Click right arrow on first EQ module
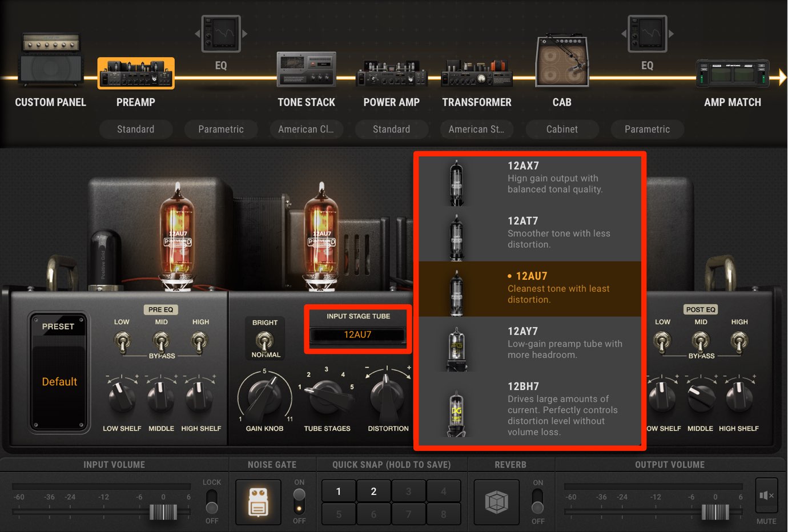This screenshot has height=532, width=788. 245,34
